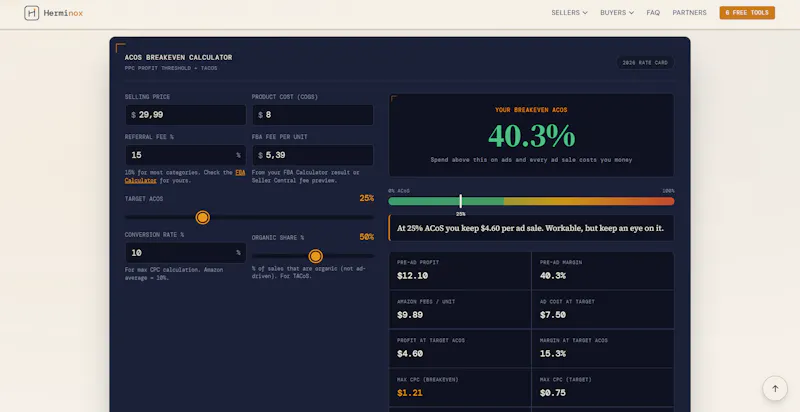The image size is (800, 412).
Task: Click the Ad Cost at Target $7.50
Action: (553, 315)
